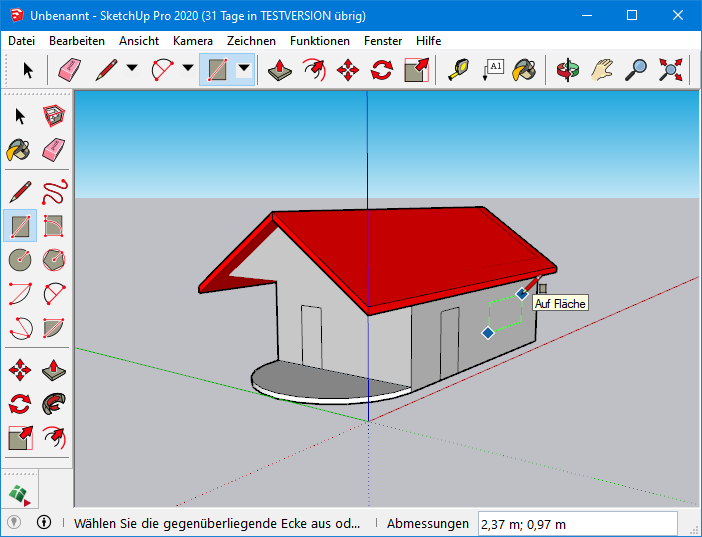
Task: Select the Freehand tool in left palette
Action: [54, 190]
